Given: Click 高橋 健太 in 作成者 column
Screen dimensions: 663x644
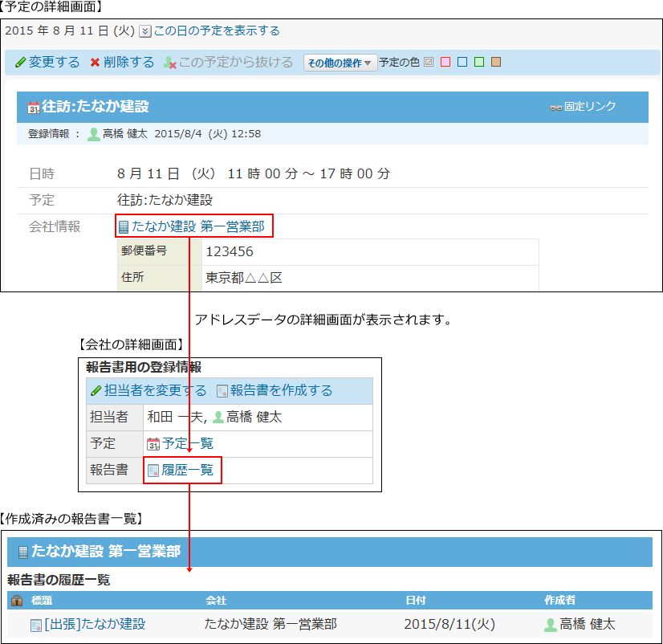Looking at the screenshot, I should point(588,624).
